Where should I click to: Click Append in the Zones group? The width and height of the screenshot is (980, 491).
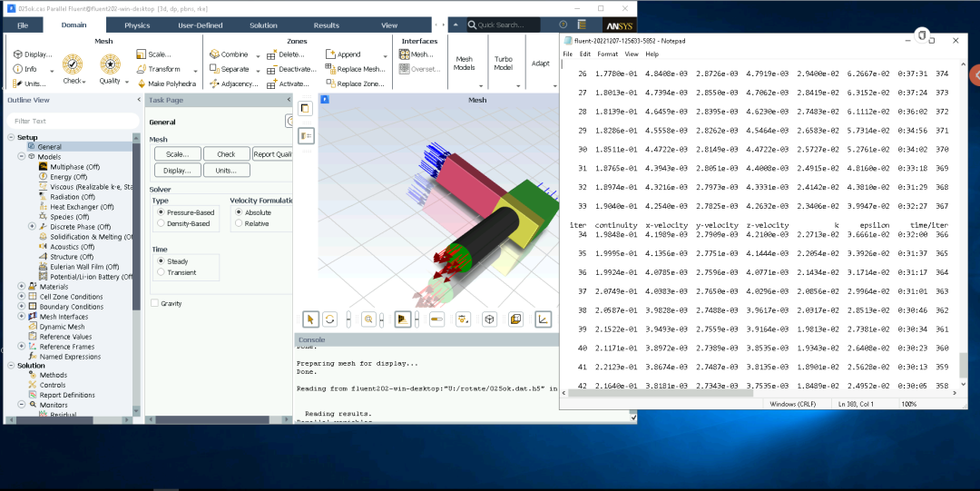[x=342, y=54]
